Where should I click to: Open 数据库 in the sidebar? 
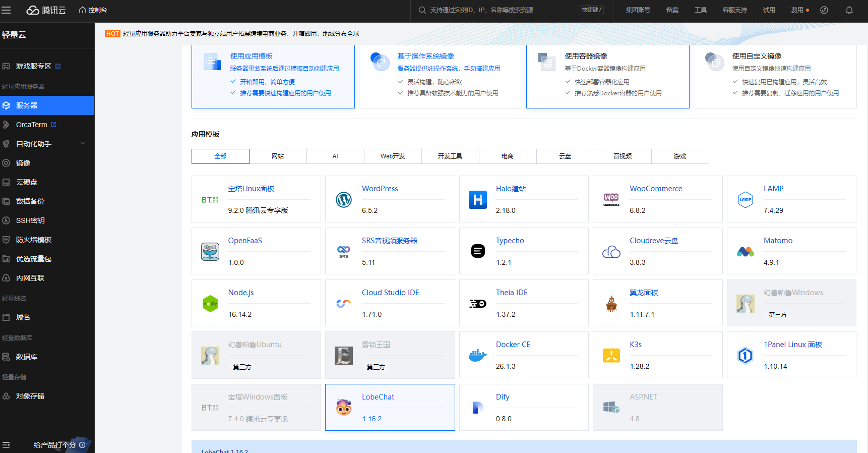[47, 357]
